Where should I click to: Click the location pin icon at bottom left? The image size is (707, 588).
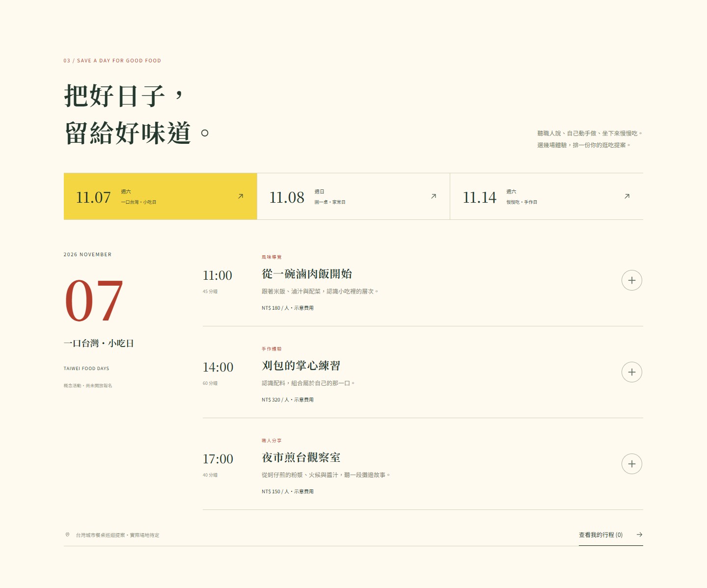(68, 535)
